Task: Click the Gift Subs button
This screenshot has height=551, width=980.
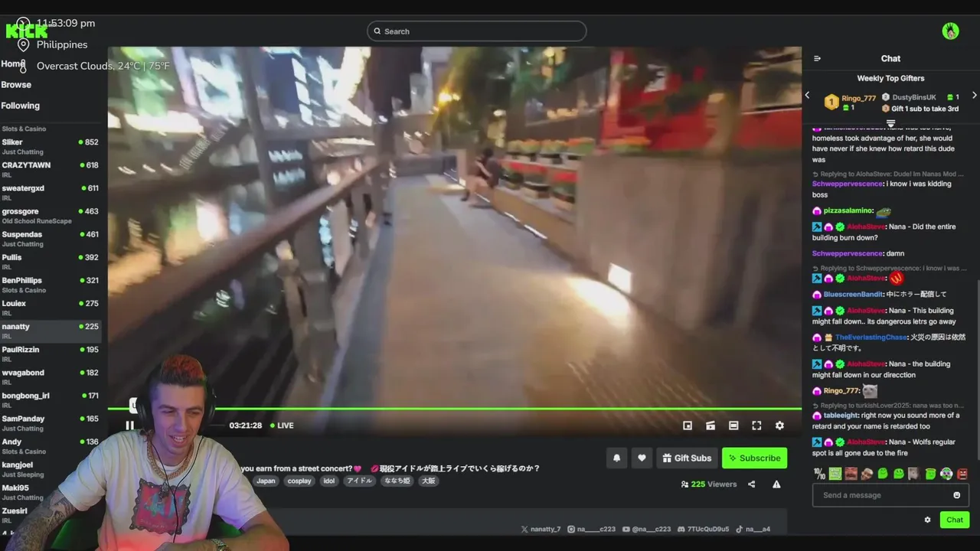Action: click(x=687, y=458)
